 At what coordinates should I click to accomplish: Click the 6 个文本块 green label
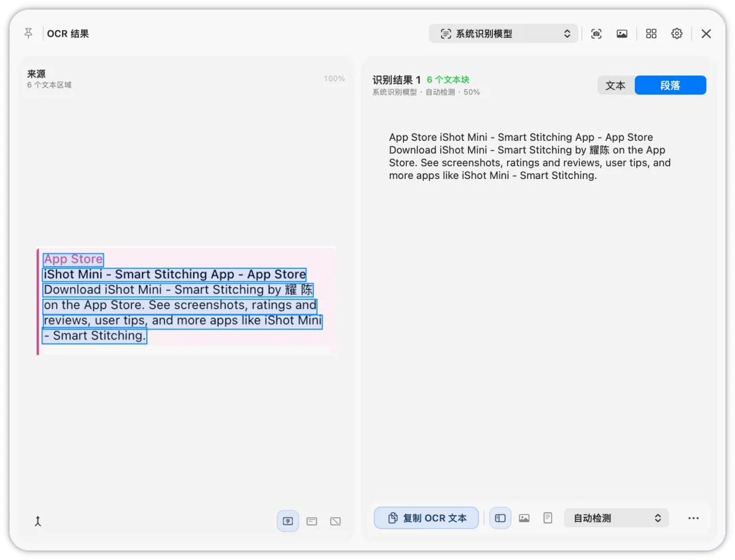click(x=448, y=80)
